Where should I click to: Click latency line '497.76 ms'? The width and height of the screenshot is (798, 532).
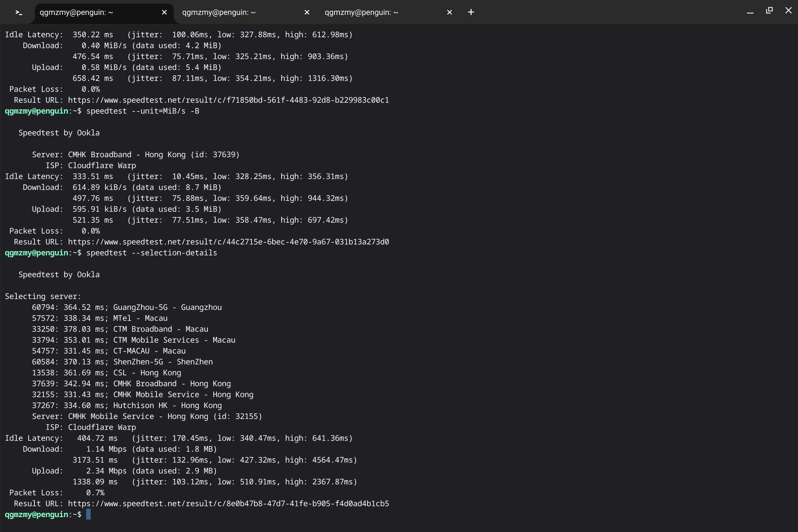pyautogui.click(x=210, y=198)
